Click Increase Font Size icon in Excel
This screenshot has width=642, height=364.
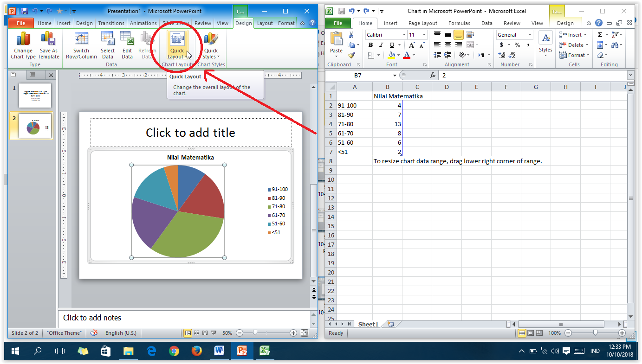412,45
